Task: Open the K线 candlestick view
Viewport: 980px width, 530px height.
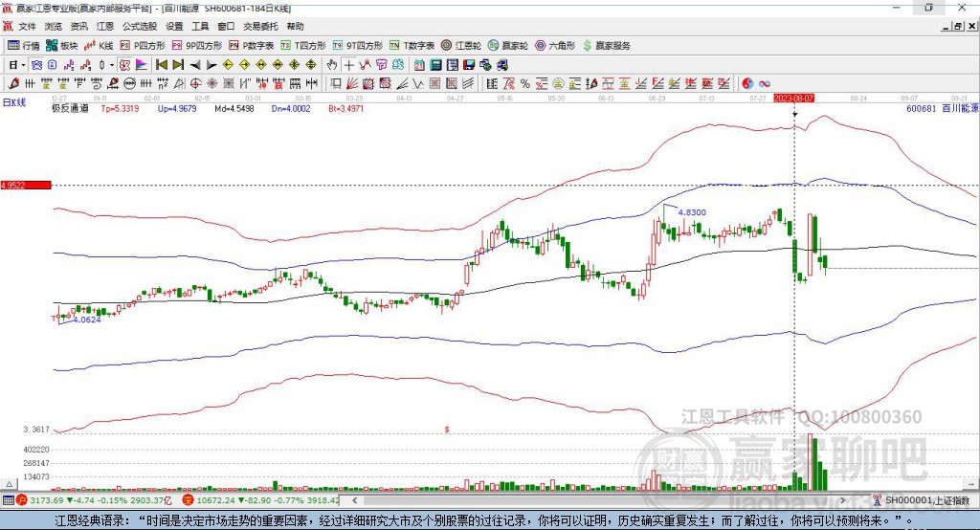Action: (99, 46)
